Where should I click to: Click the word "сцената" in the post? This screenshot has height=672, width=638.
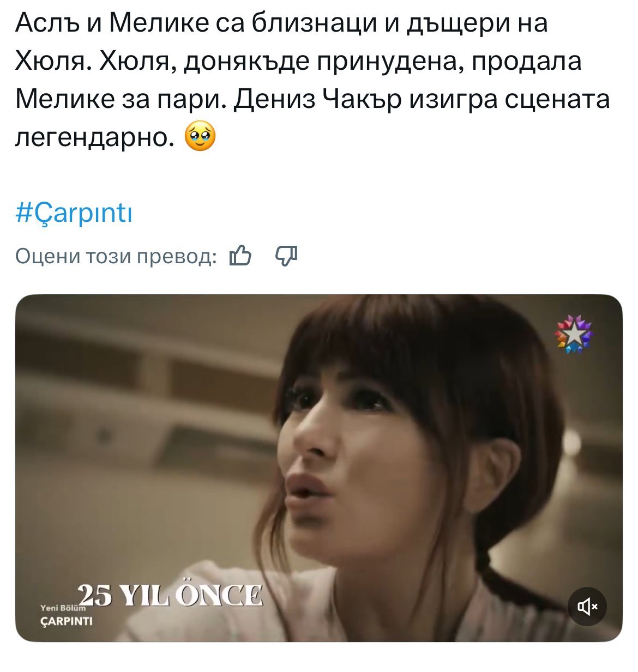(x=556, y=100)
